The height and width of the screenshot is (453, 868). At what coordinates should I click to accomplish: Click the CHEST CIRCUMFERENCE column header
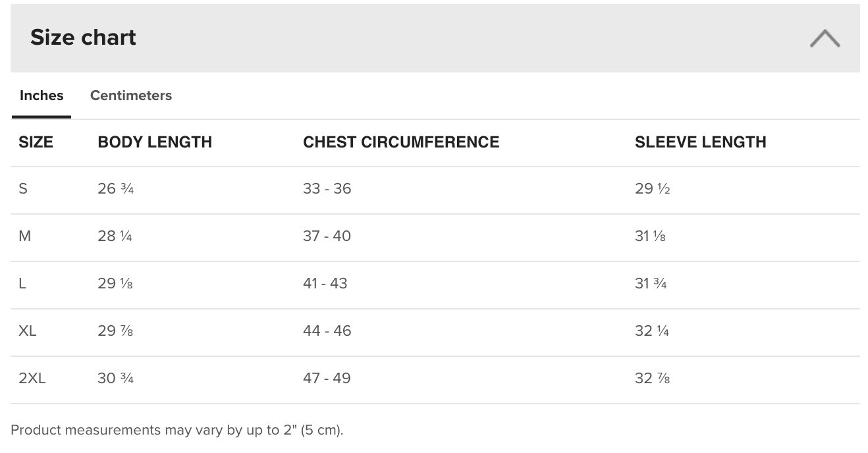(x=401, y=142)
